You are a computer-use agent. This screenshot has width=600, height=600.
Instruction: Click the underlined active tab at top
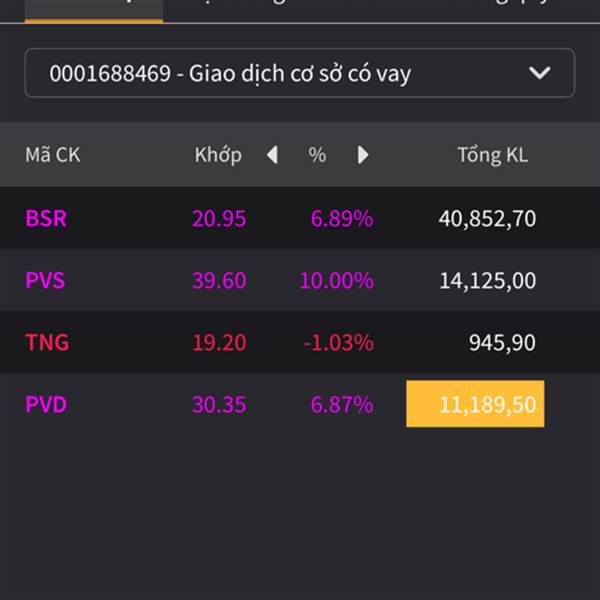point(94,9)
